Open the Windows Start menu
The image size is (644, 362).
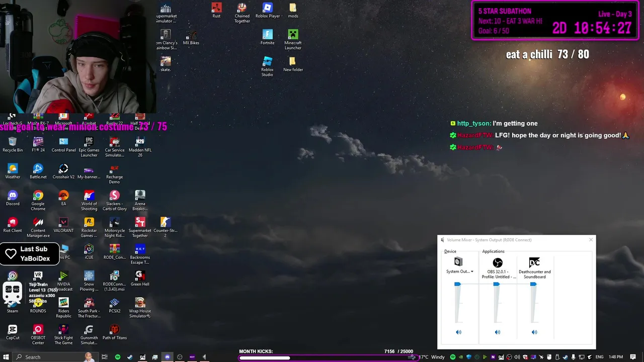(6, 357)
